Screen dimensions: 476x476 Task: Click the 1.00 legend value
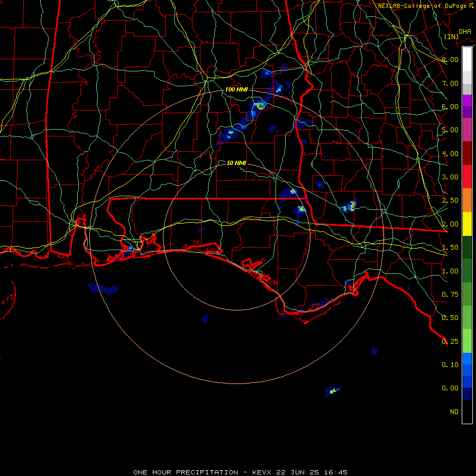[450, 271]
